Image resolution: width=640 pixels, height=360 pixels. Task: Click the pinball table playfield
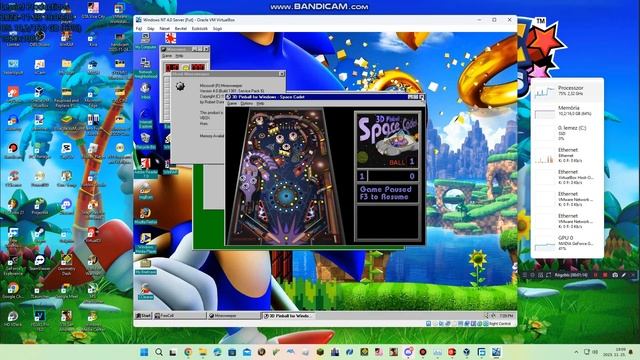tap(287, 176)
